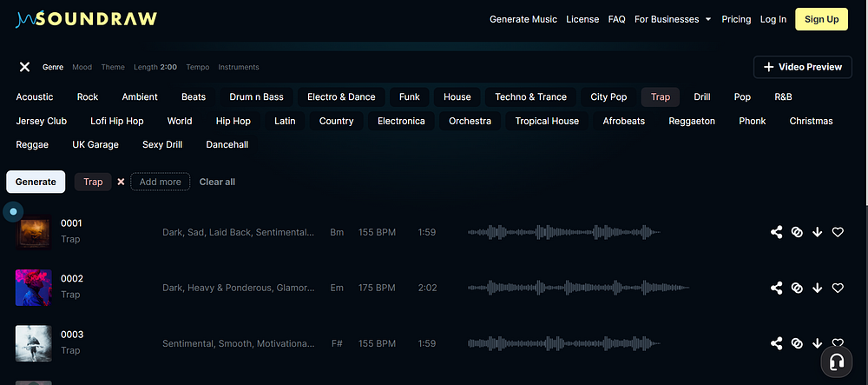Open headphones support widget
This screenshot has width=868, height=385.
coord(837,362)
